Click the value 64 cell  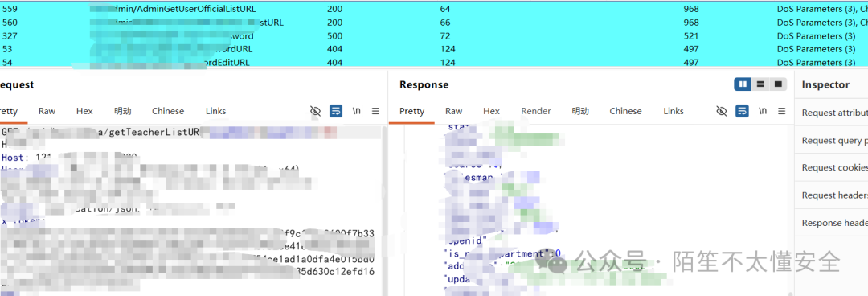click(x=445, y=10)
